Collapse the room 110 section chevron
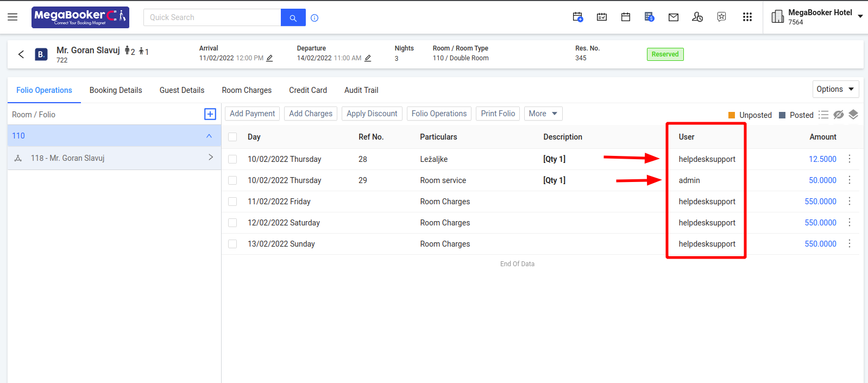Image resolution: width=868 pixels, height=383 pixels. click(x=209, y=136)
